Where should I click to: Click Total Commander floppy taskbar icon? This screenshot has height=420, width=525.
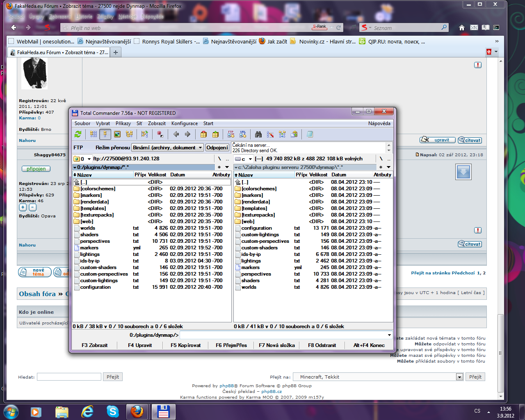point(163,411)
